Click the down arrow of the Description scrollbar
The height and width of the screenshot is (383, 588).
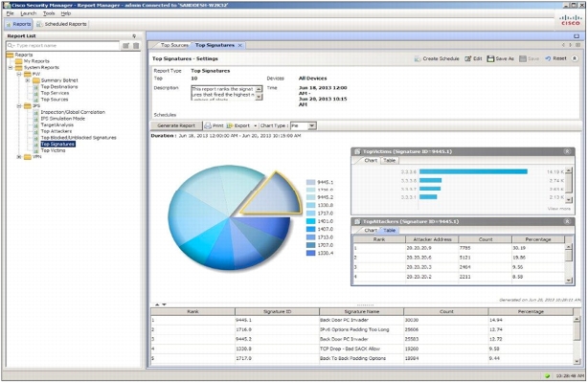pyautogui.click(x=259, y=97)
